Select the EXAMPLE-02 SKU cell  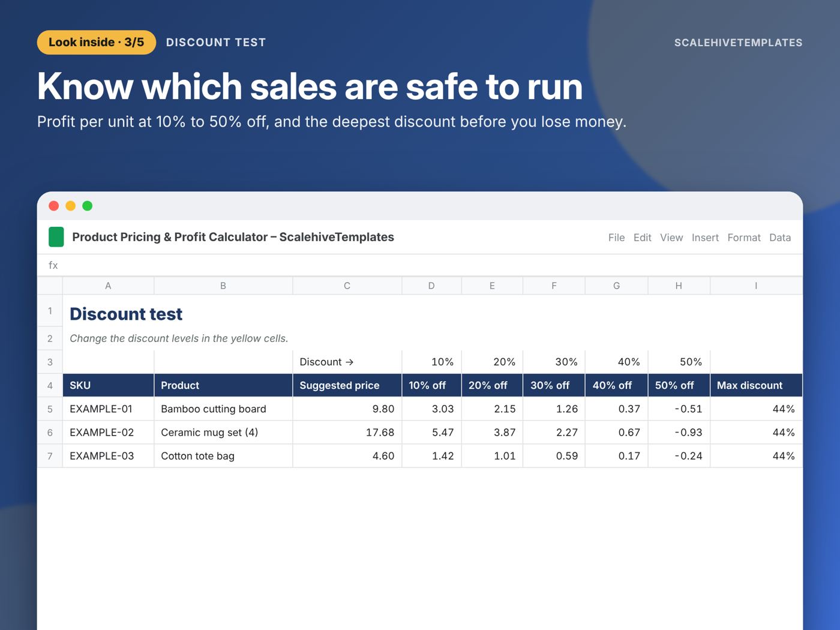point(108,432)
